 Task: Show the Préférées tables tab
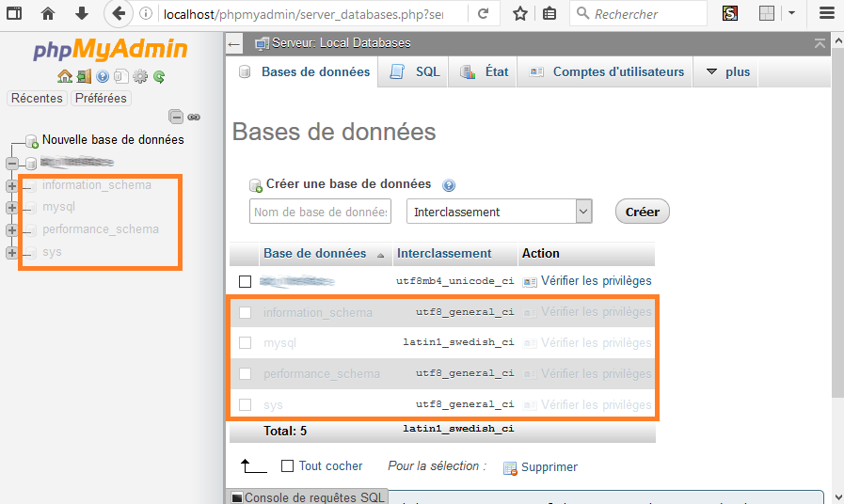pos(101,98)
